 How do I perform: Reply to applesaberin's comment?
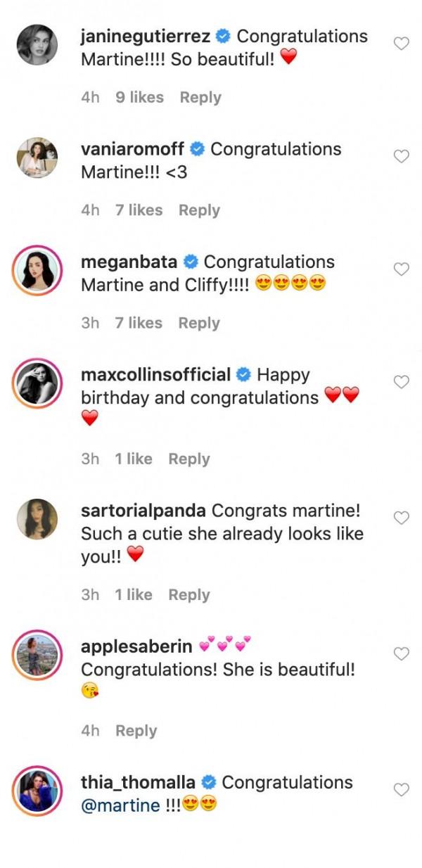tap(136, 731)
